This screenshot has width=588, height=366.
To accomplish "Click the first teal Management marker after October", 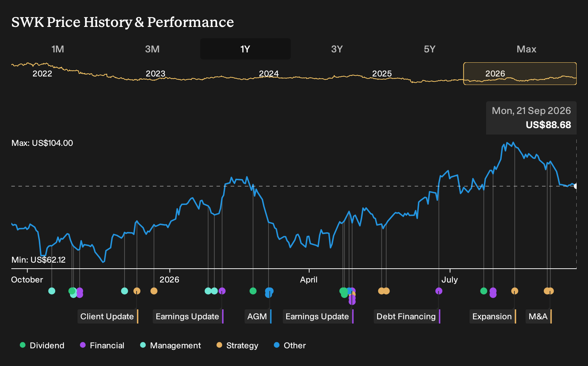I will tap(52, 291).
